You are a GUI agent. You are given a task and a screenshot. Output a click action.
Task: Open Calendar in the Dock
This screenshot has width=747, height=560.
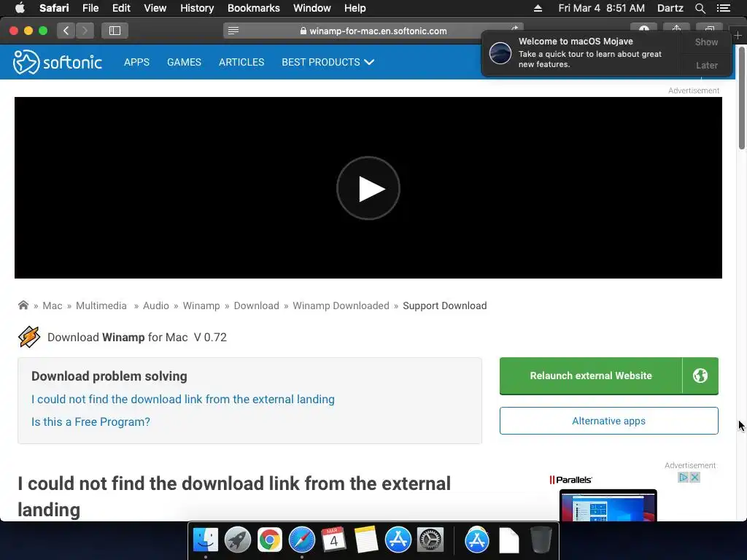pyautogui.click(x=333, y=540)
